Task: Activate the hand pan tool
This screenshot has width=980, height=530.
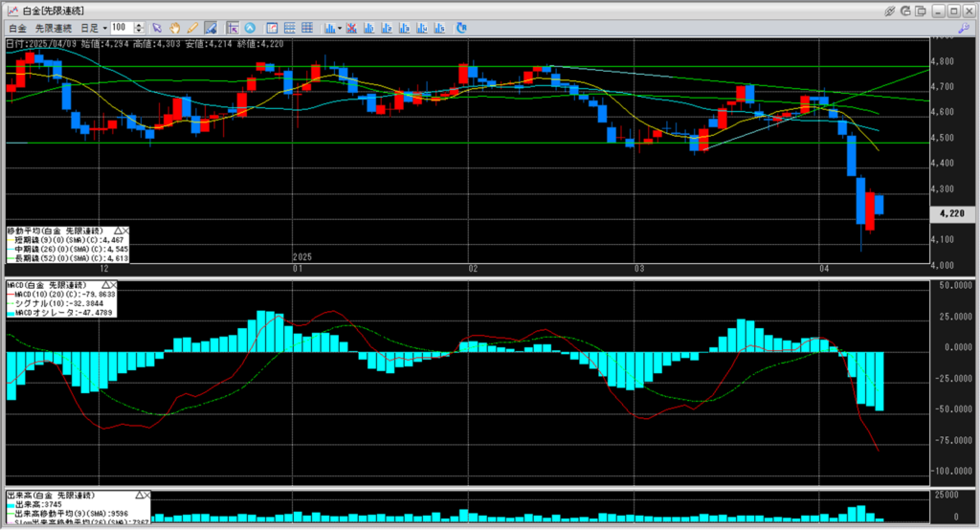Action: 175,28
